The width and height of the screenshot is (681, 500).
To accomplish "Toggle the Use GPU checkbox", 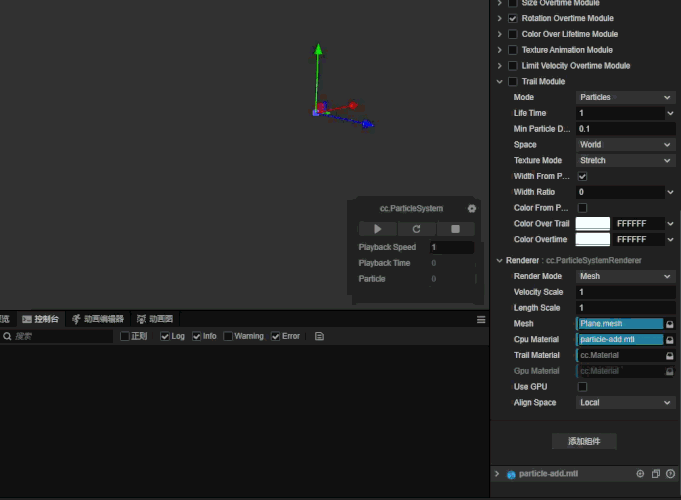I will 582,387.
